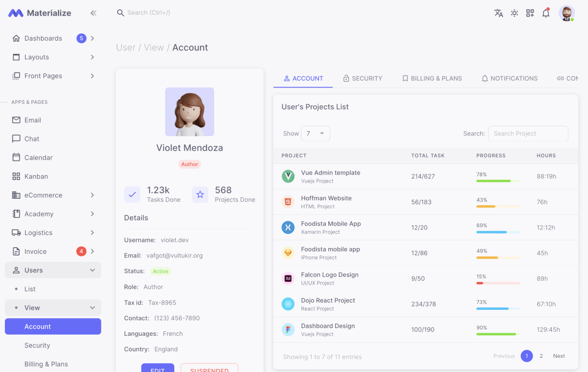Expand the Invoice menu item
The width and height of the screenshot is (588, 372).
pyautogui.click(x=52, y=251)
